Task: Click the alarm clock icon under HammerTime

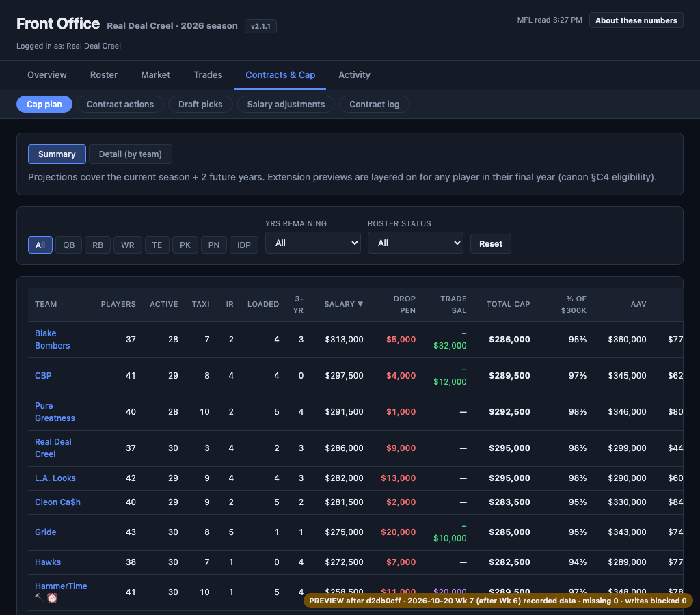Action: tap(52, 598)
